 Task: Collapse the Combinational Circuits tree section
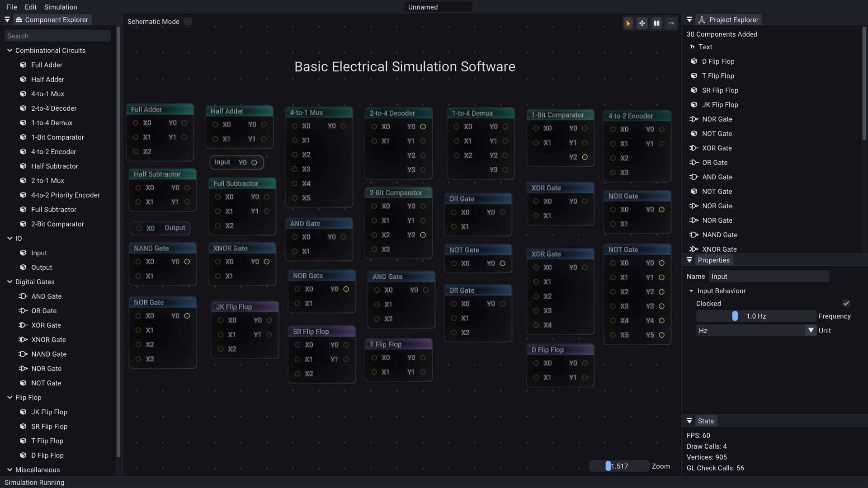(x=9, y=51)
